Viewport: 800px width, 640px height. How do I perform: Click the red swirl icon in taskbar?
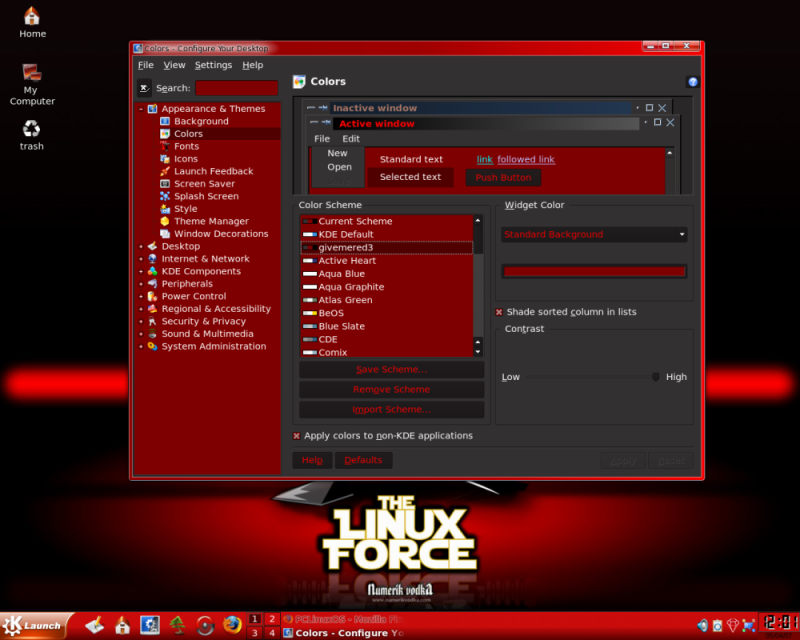(x=205, y=625)
